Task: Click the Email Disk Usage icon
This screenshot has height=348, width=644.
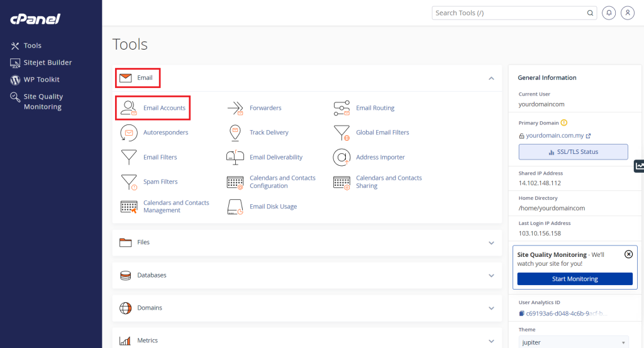Action: tap(235, 207)
